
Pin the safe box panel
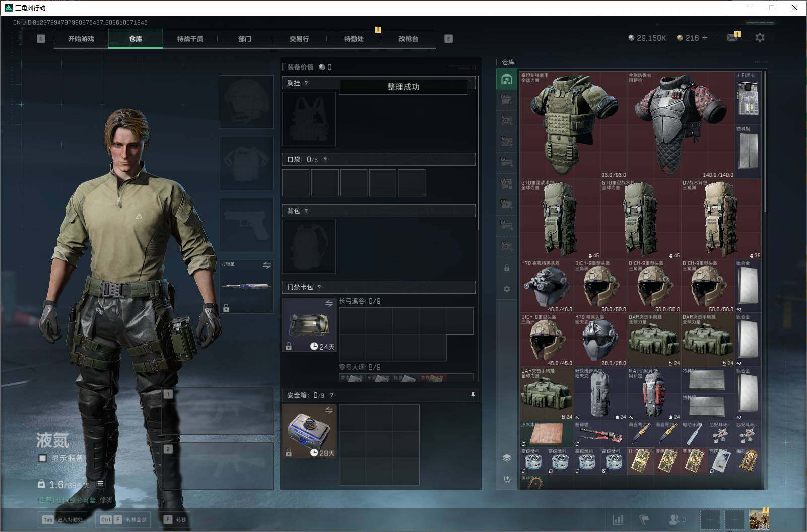(473, 395)
